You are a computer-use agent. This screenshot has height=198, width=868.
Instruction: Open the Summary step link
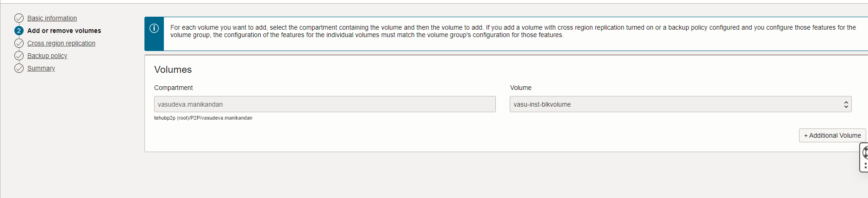(x=41, y=68)
